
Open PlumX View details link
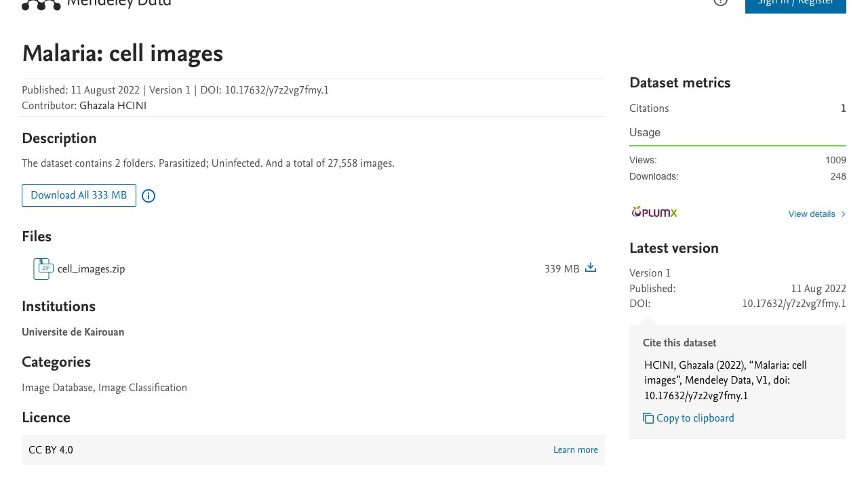[x=812, y=214]
